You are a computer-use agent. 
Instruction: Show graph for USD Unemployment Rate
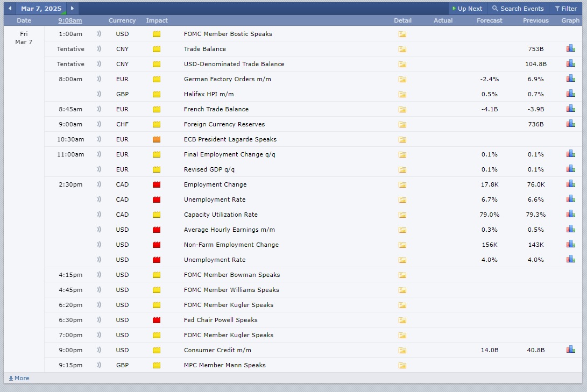point(570,259)
